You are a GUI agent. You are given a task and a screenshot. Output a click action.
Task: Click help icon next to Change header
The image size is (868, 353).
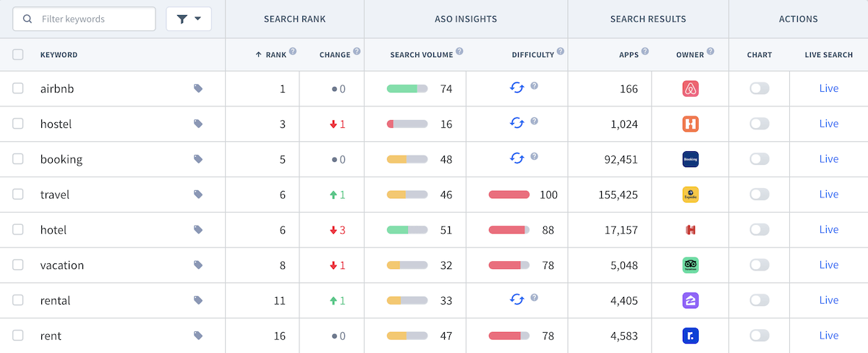[357, 53]
